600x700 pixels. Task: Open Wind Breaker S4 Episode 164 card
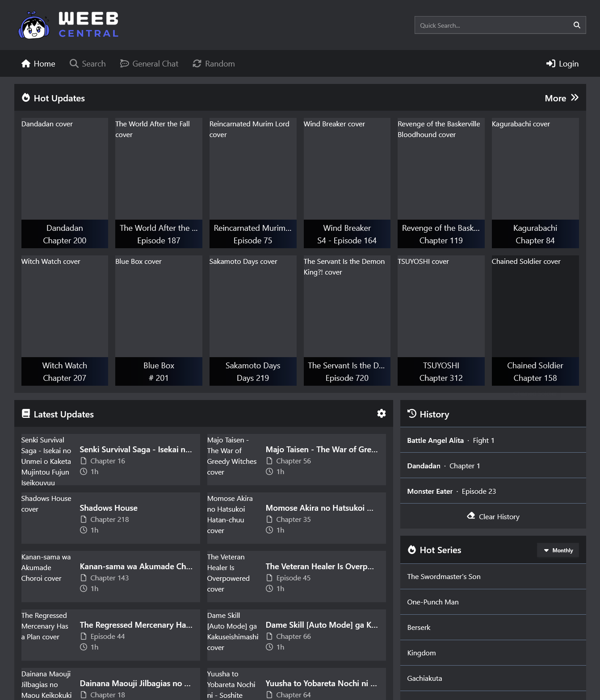click(347, 183)
